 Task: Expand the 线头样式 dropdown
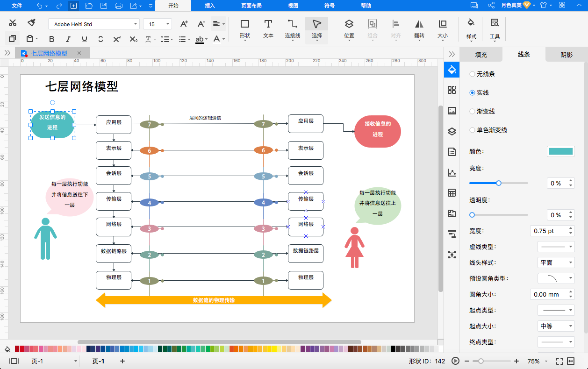556,263
